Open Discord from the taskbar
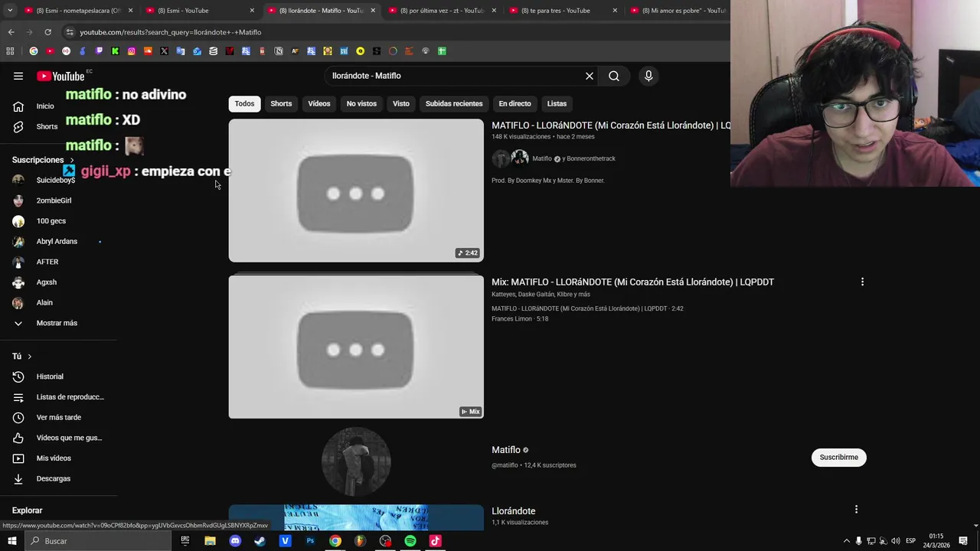980x551 pixels. coord(235,541)
